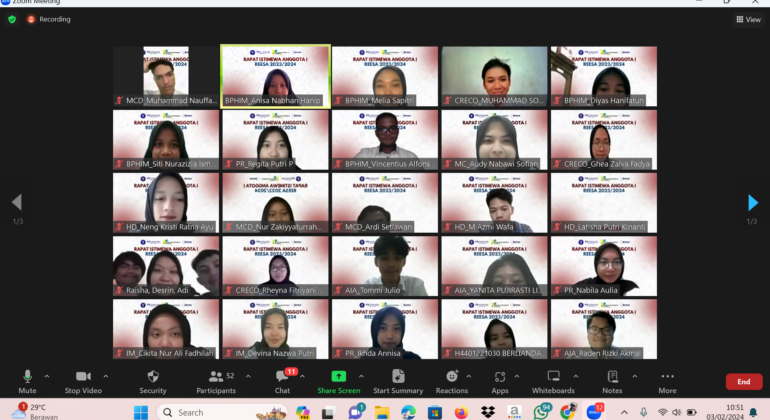The height and width of the screenshot is (420, 770).
Task: Click the name label PR_Regita Putri P
Action: (x=264, y=164)
